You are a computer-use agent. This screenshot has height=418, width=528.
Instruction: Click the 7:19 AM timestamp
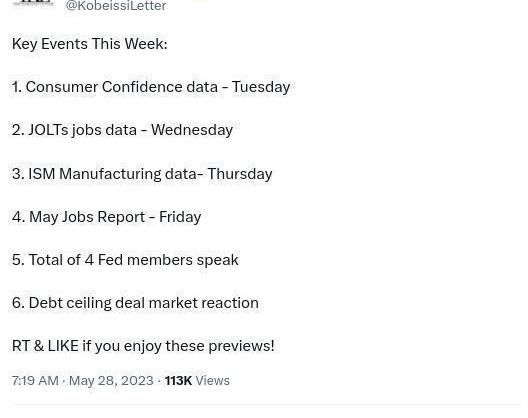[35, 381]
